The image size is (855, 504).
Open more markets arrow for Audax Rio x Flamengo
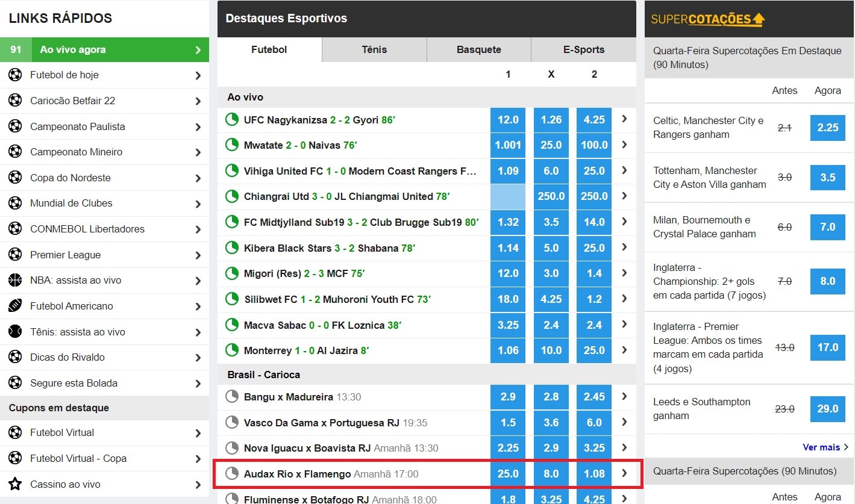coord(624,473)
